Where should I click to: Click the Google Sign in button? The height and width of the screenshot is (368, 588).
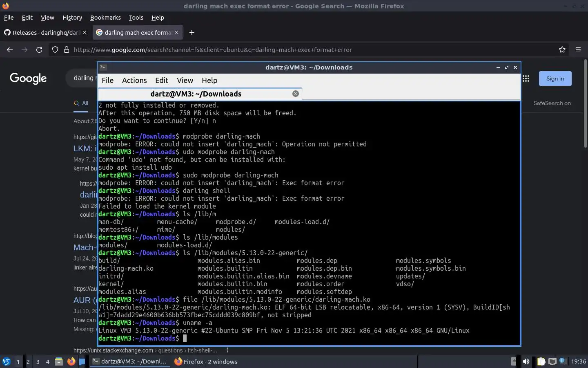[x=555, y=79]
